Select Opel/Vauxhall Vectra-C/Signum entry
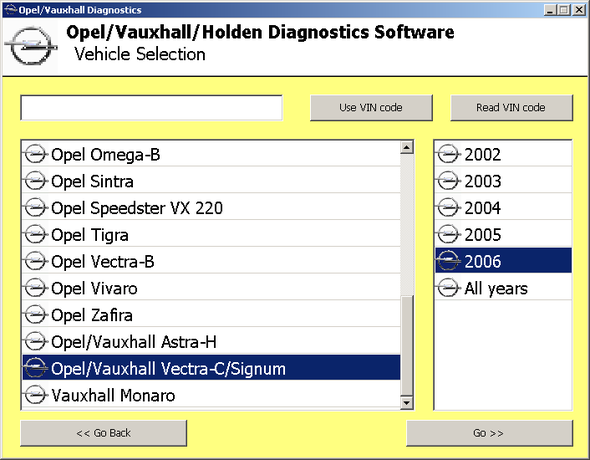This screenshot has width=590, height=460. 211,367
